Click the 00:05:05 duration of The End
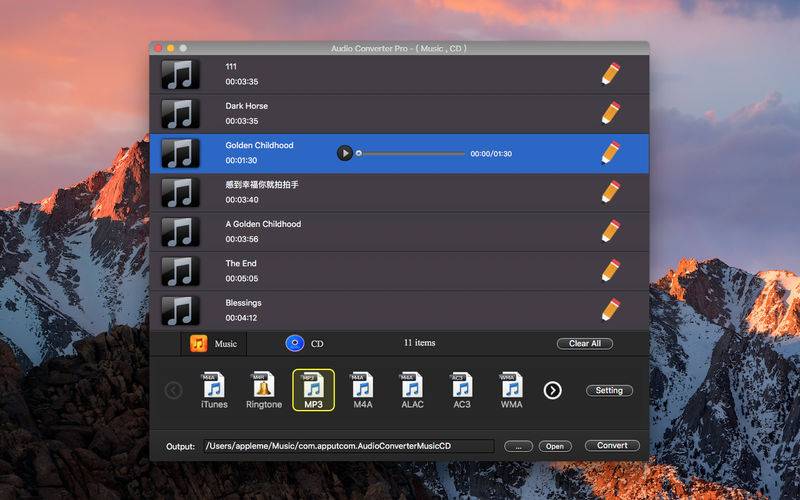 coord(242,279)
